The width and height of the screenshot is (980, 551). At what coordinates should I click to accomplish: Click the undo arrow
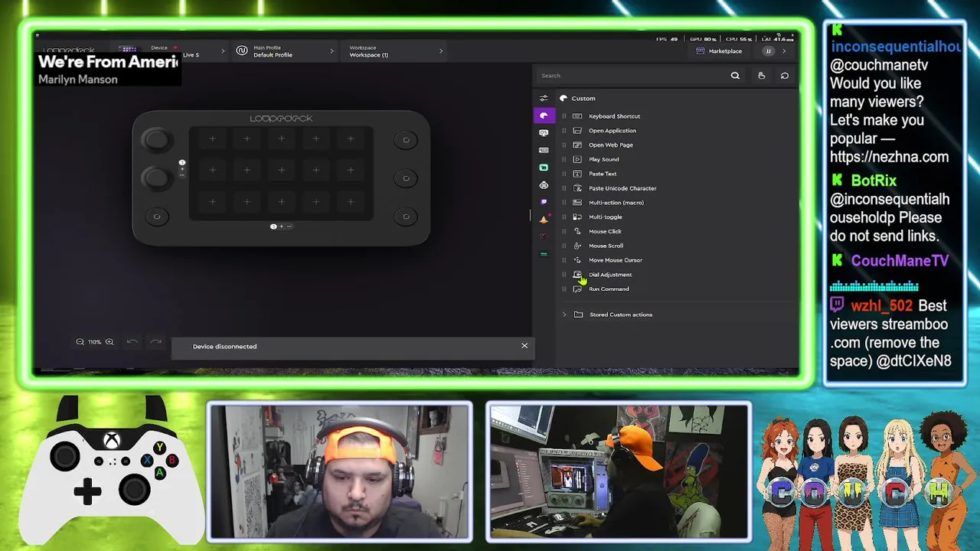132,342
